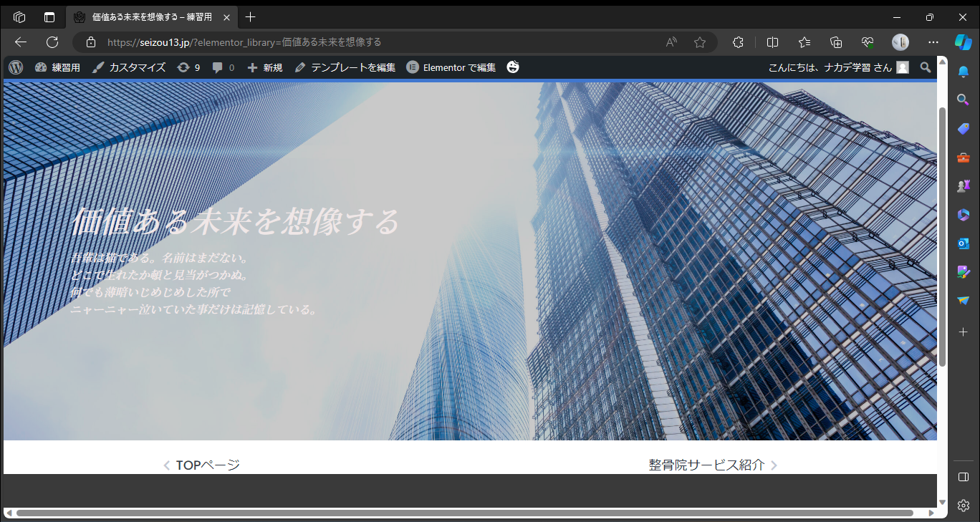Toggle the sidebar panel near the settings gear
The width and height of the screenshot is (980, 522).
coord(964,476)
